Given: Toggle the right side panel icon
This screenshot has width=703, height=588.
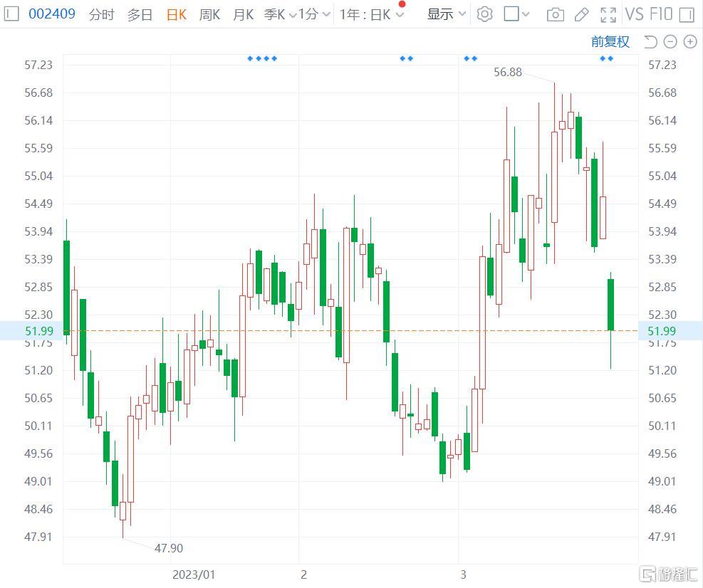Looking at the screenshot, I should (687, 15).
